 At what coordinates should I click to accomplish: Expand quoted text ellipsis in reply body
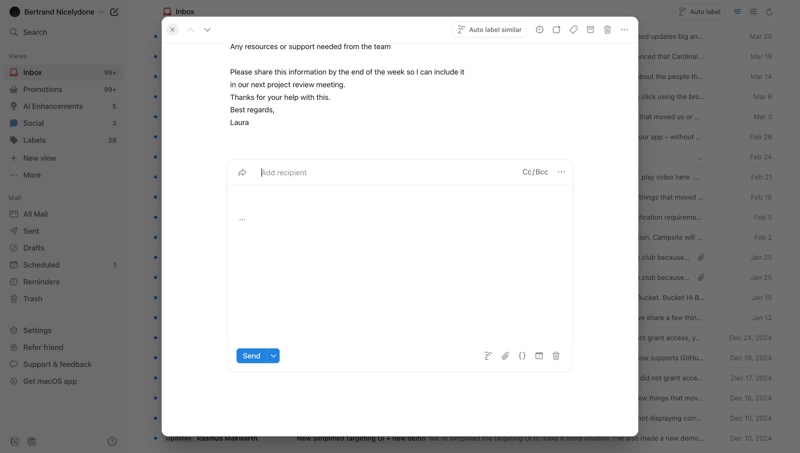242,219
